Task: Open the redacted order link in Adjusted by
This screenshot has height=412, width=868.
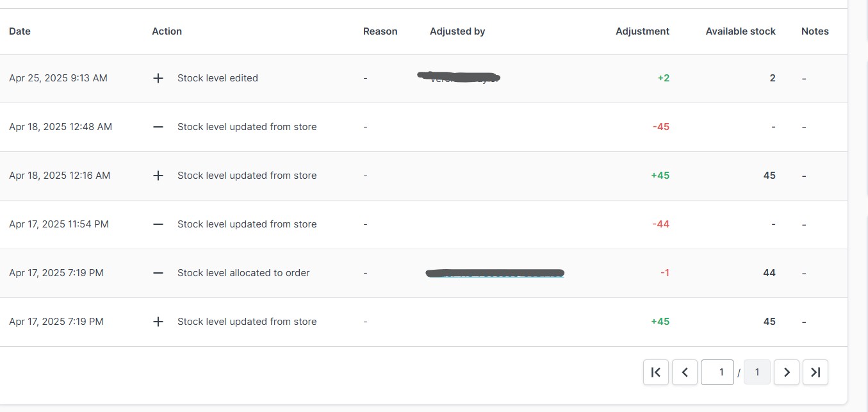Action: click(495, 274)
